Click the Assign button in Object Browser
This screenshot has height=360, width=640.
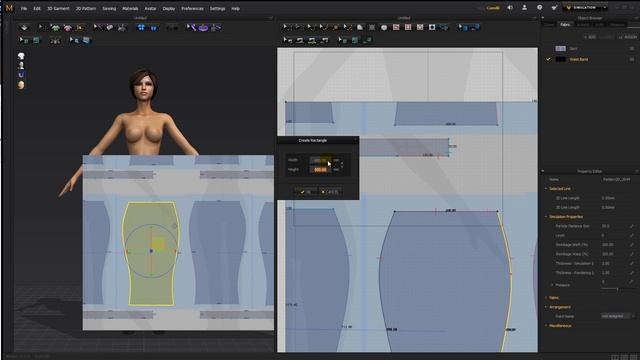(x=627, y=37)
